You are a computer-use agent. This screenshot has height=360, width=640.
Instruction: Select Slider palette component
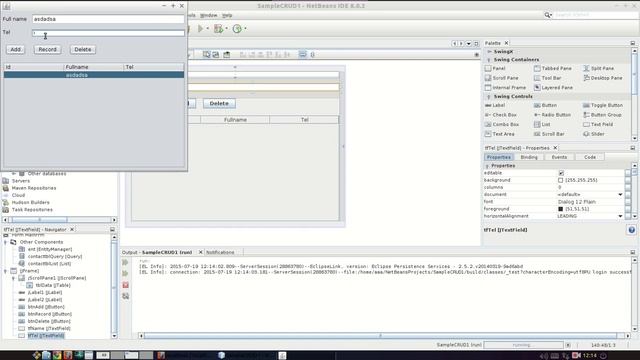tap(593, 134)
